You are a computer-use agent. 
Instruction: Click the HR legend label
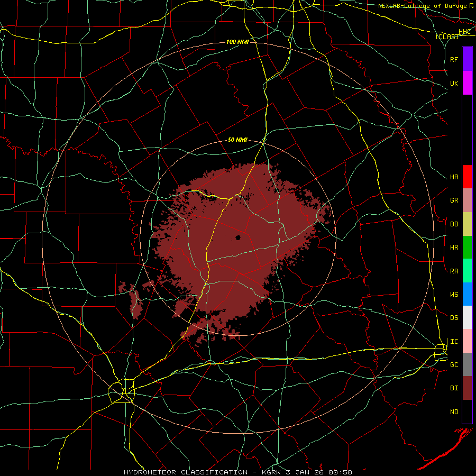tap(454, 248)
